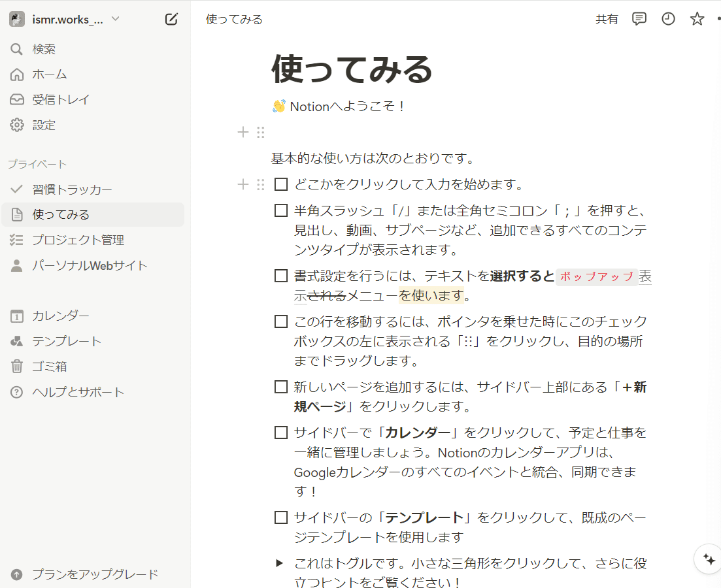The image size is (721, 588).
Task: Click drag handle beside どこかをクリック row
Action: coord(261,184)
